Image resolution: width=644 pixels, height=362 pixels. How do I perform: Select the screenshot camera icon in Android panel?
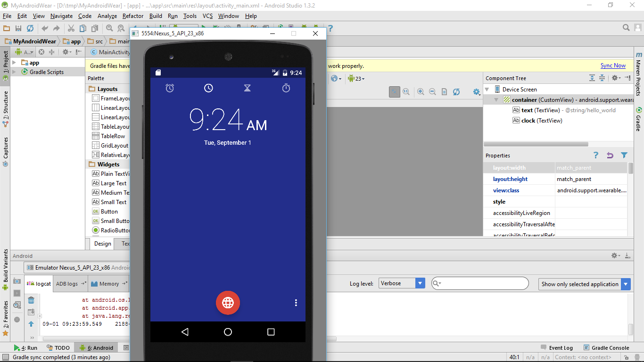[x=17, y=281]
